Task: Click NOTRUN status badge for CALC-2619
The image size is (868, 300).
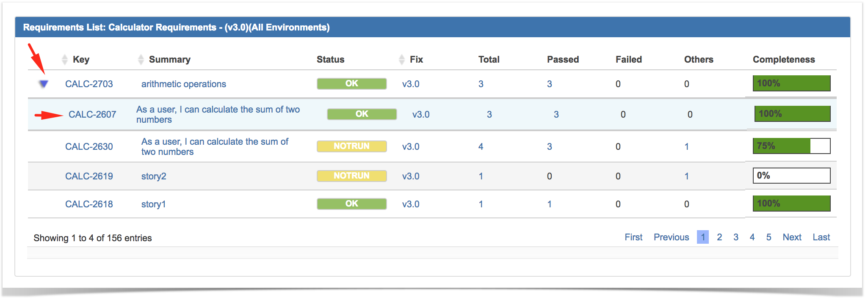Action: click(x=351, y=176)
